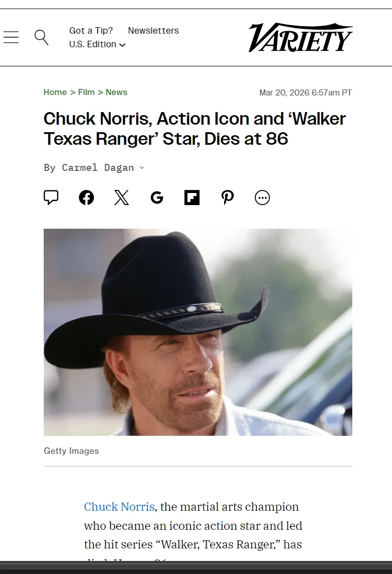Show more share options
This screenshot has height=574, width=392.
click(x=262, y=198)
